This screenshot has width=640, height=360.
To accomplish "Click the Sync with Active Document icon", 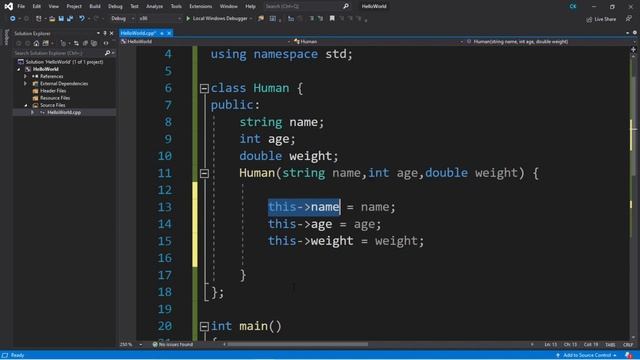I will click(x=76, y=43).
